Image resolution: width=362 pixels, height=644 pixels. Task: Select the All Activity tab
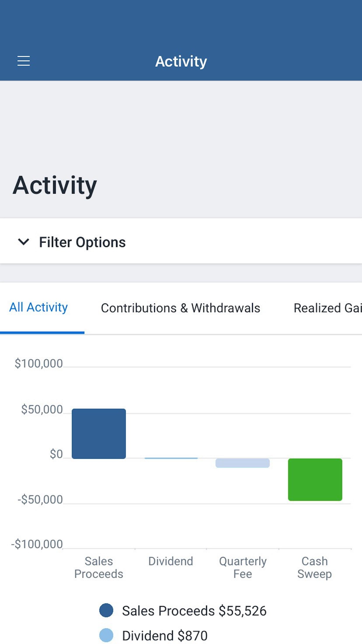(38, 308)
